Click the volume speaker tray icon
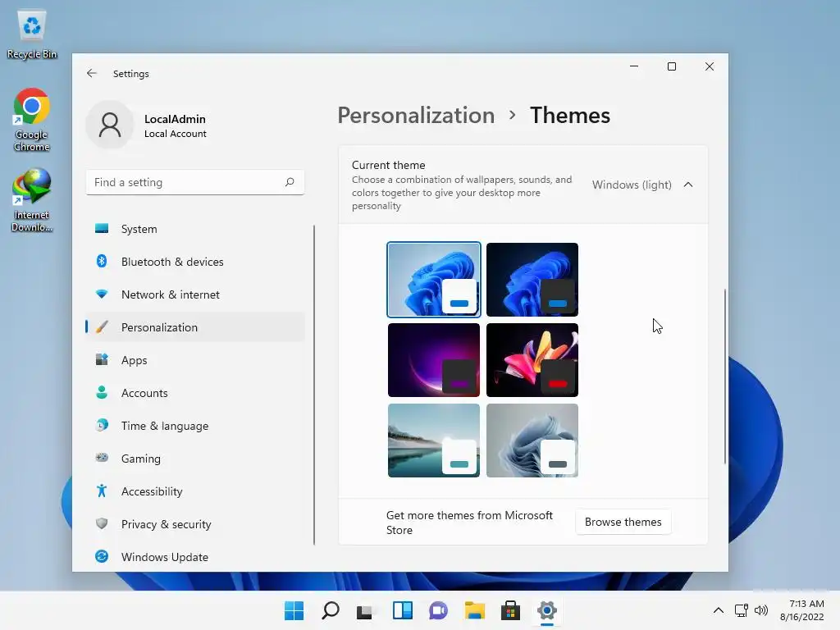The height and width of the screenshot is (630, 840). click(760, 610)
